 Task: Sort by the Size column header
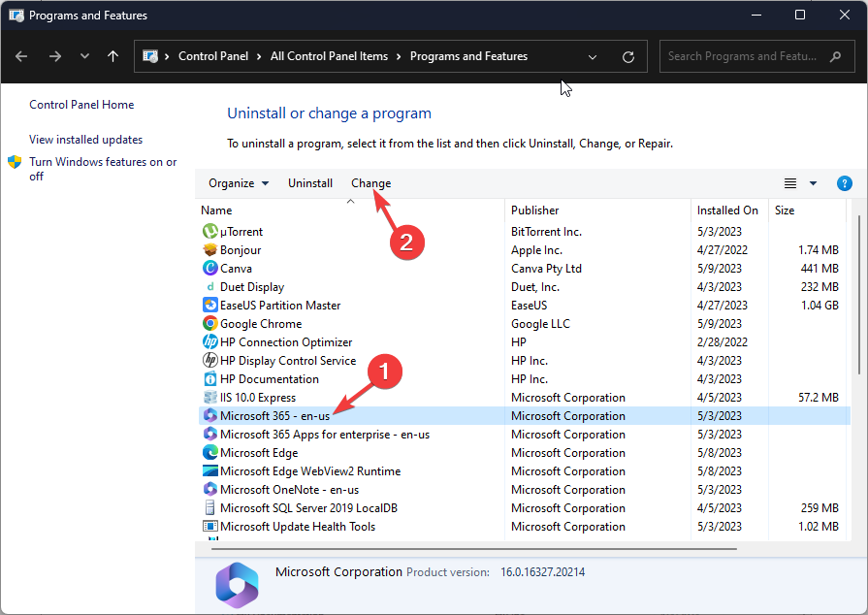785,210
